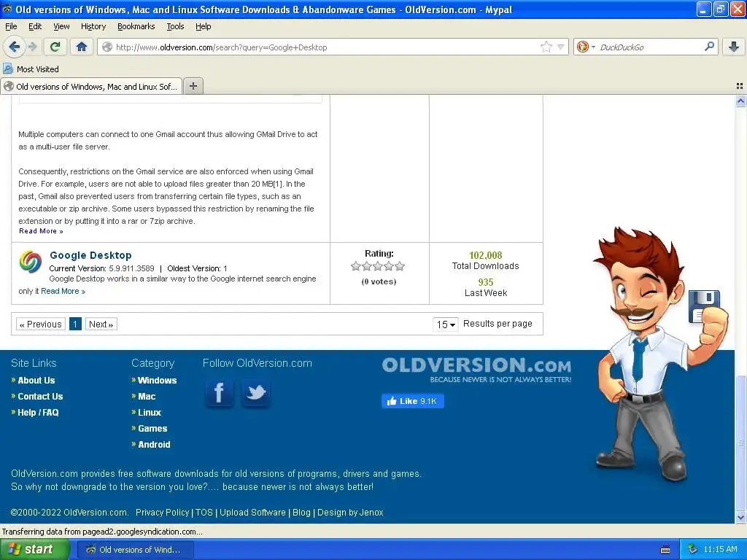
Task: Click the Old versions of Wind... taskbar button
Action: point(135,550)
